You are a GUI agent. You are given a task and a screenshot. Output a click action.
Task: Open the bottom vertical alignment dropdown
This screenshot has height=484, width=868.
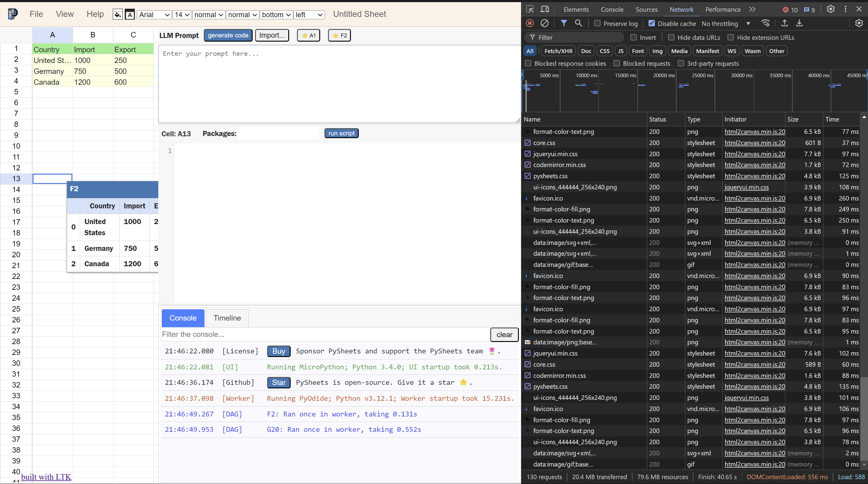276,14
